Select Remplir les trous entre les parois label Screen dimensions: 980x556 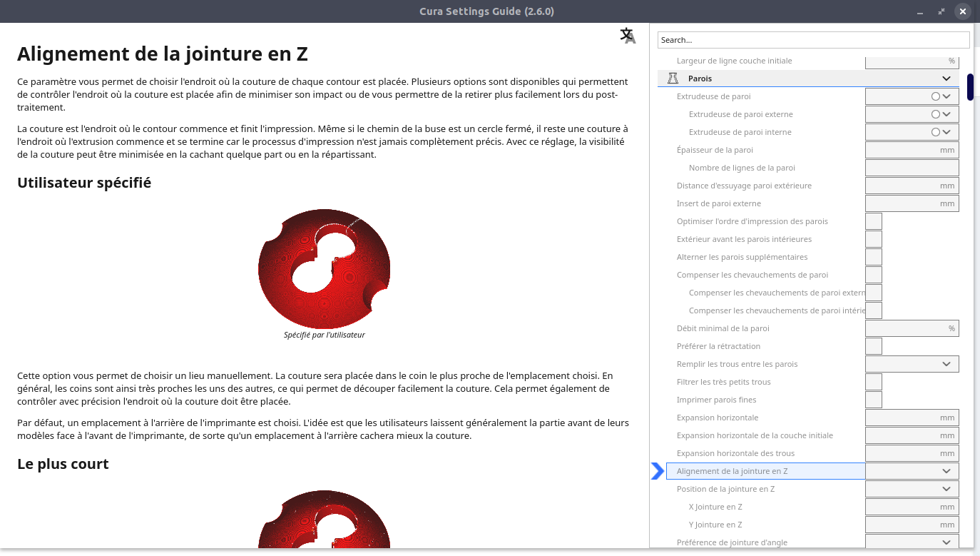click(x=737, y=364)
